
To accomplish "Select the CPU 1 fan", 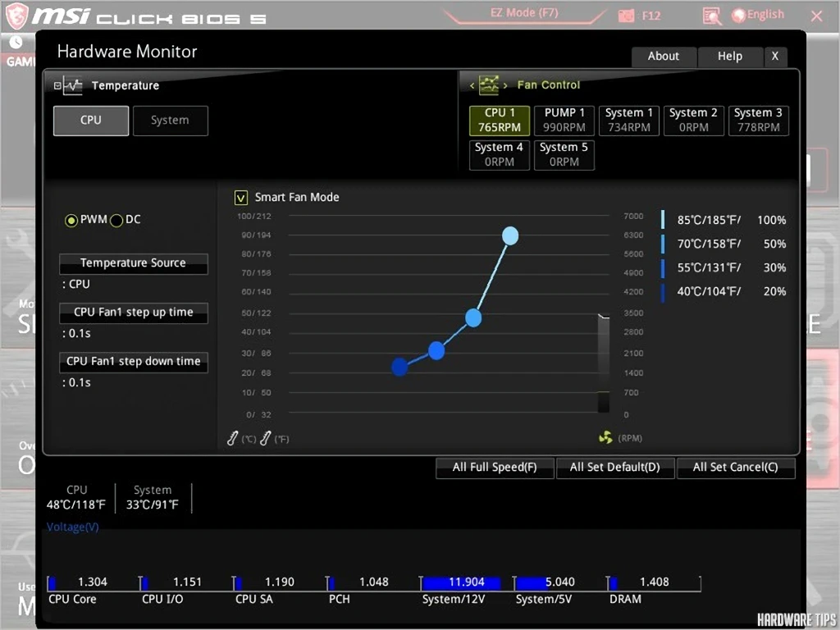I will (x=500, y=121).
